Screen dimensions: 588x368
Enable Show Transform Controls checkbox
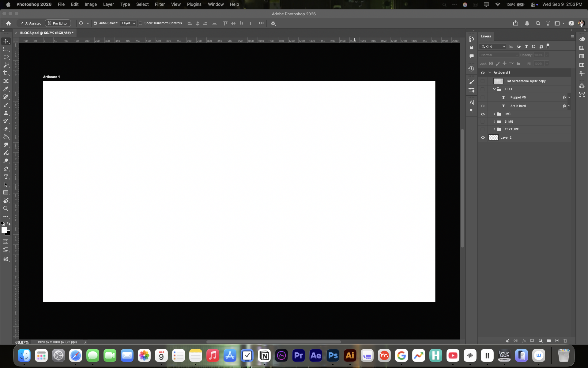pyautogui.click(x=141, y=23)
